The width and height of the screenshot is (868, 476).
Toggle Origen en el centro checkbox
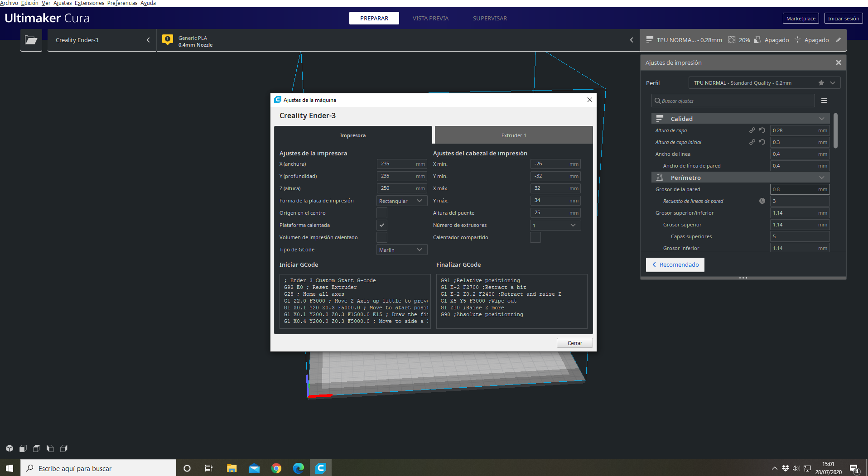382,213
